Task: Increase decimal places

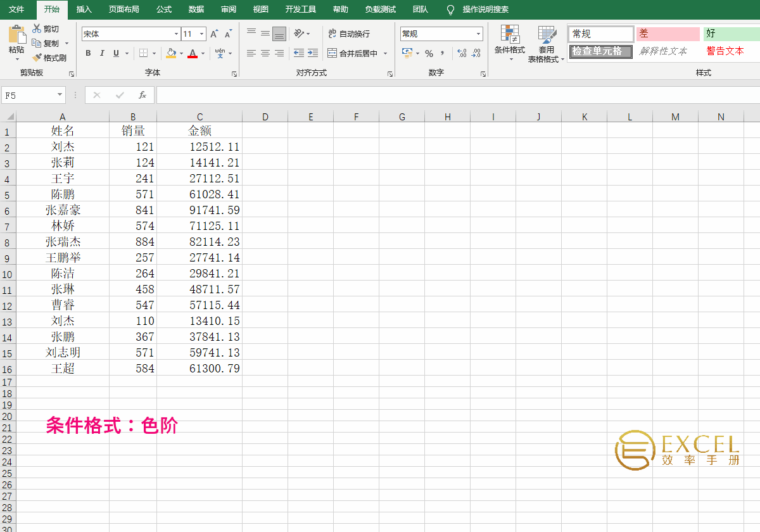Action: pos(462,53)
